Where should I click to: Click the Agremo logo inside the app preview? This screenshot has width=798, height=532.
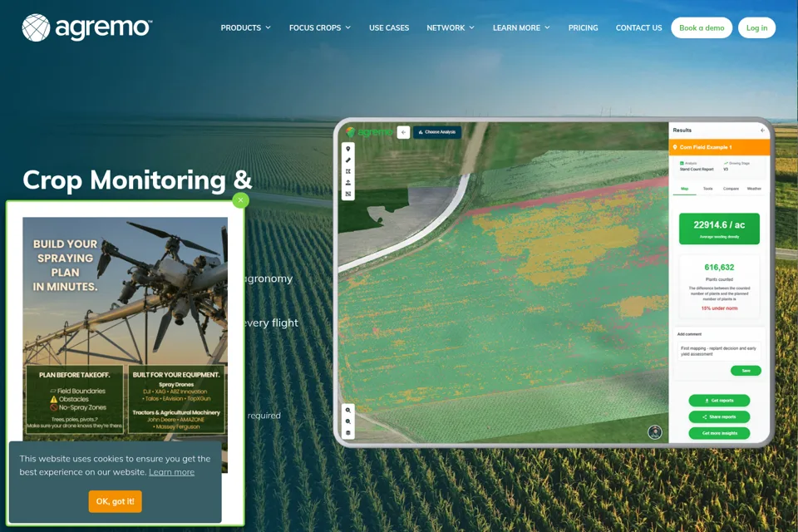coord(369,132)
